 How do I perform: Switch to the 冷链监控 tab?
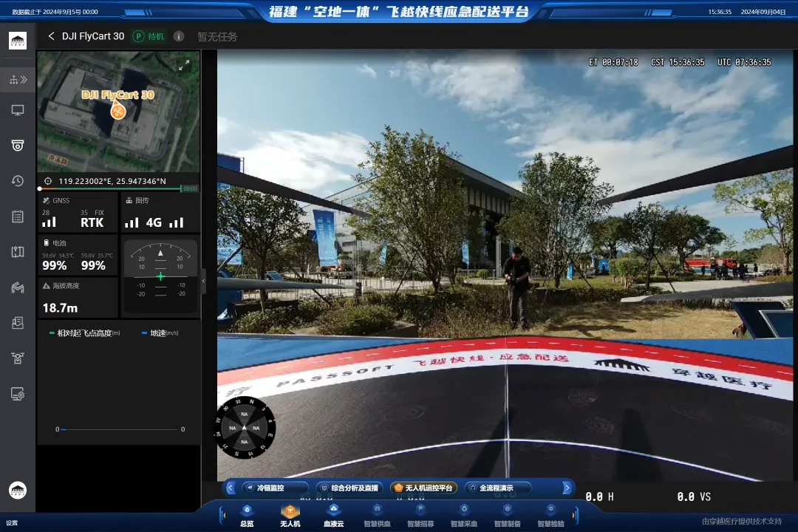click(275, 488)
